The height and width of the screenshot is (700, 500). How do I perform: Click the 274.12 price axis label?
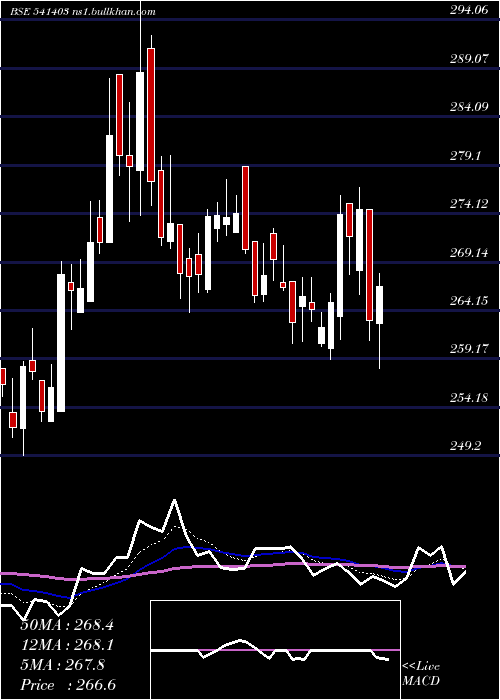pos(469,204)
